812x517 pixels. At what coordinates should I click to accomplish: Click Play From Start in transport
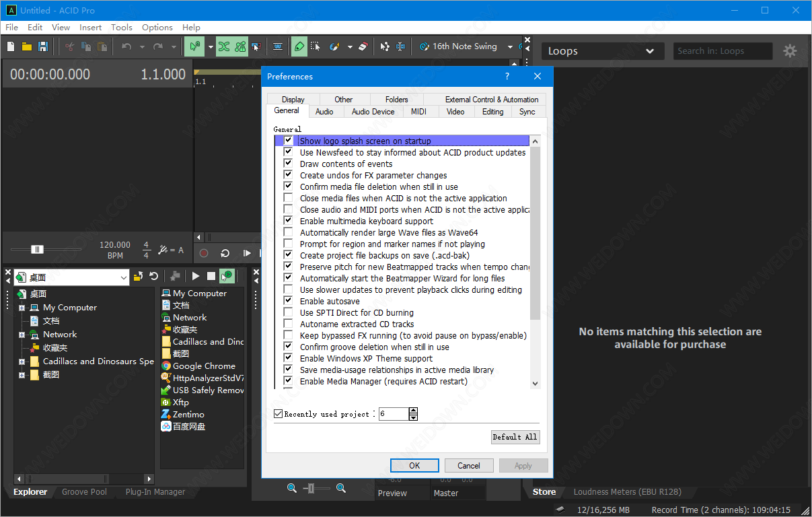247,253
